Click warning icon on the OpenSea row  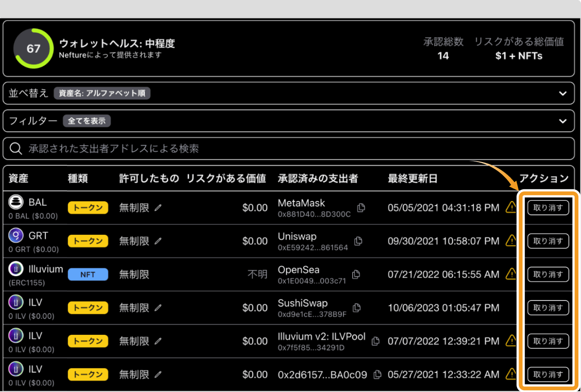(510, 274)
